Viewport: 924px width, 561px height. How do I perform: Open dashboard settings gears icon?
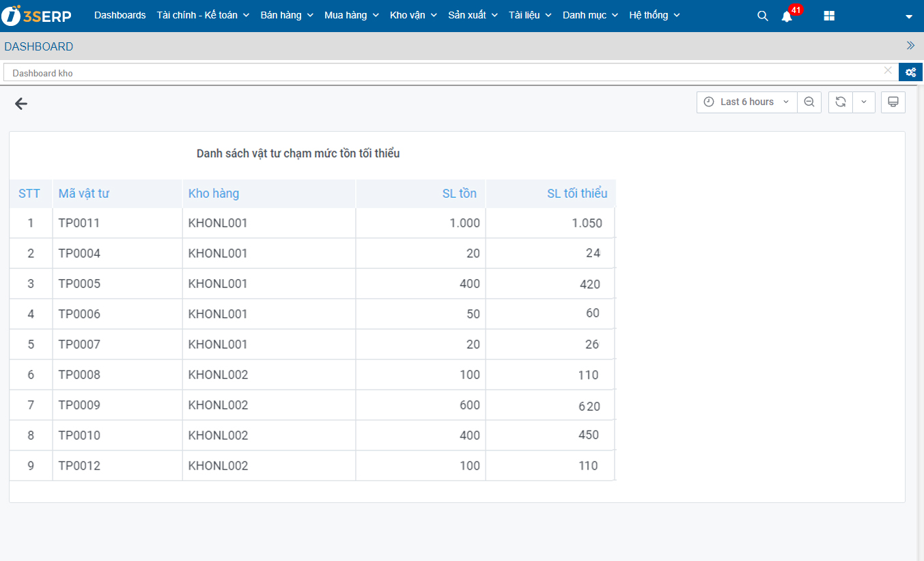tap(910, 72)
